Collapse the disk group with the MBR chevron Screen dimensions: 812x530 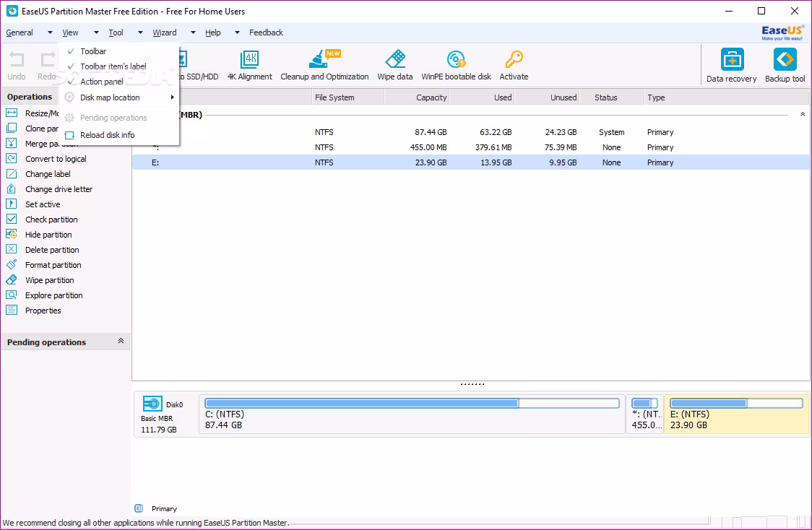(x=803, y=114)
